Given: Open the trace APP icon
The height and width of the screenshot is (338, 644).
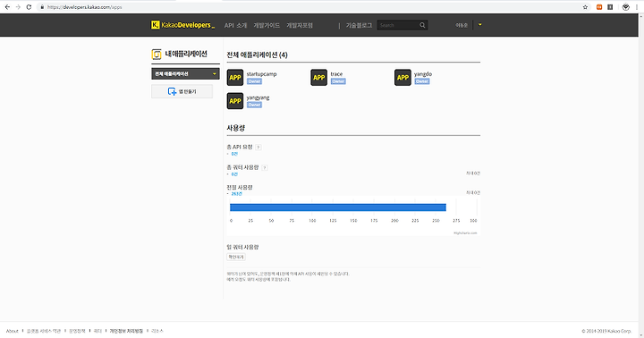Looking at the screenshot, I should 318,78.
